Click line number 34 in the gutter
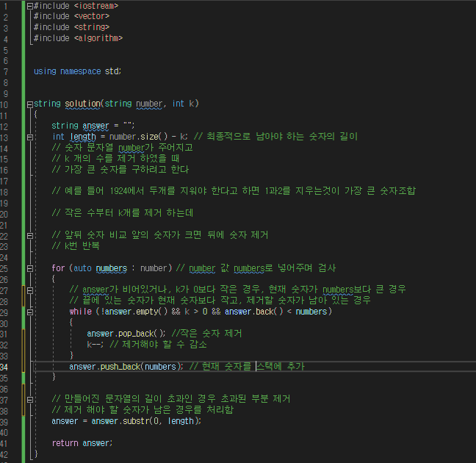This screenshot has width=476, height=463. 4,367
